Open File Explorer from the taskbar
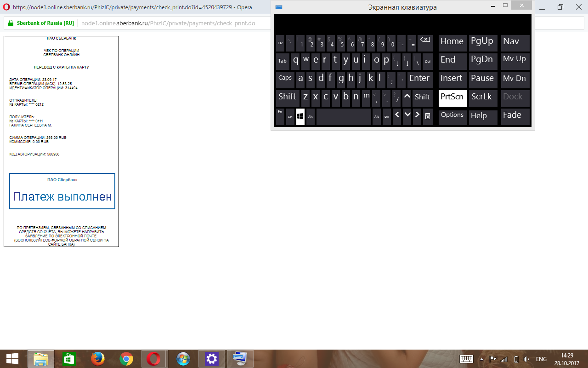 click(41, 359)
